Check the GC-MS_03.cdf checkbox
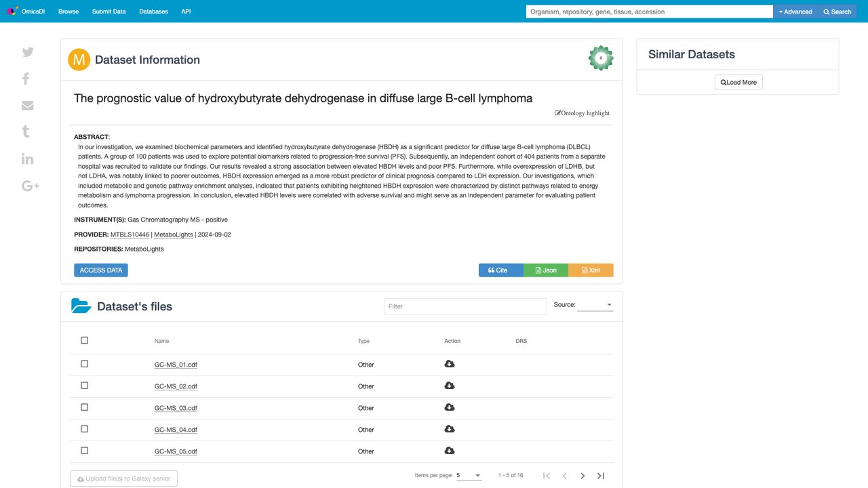 pos(85,407)
